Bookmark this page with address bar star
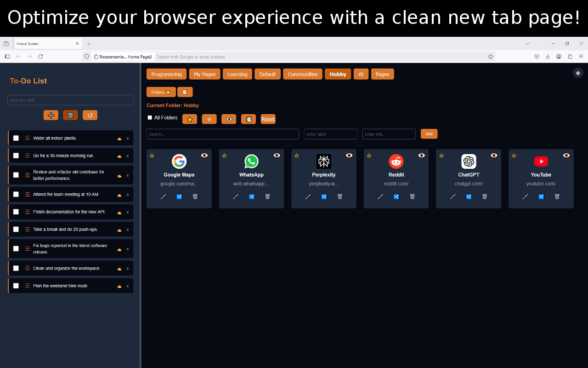The width and height of the screenshot is (588, 368). (x=490, y=57)
